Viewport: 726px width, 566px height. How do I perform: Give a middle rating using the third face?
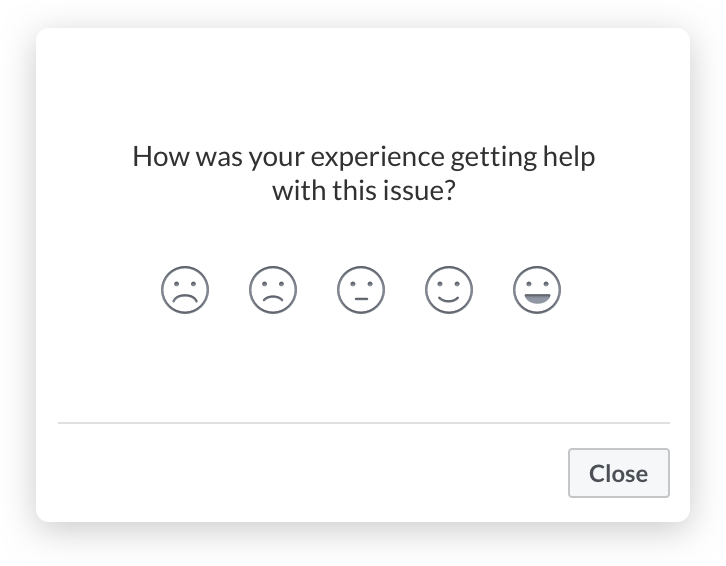[361, 290]
